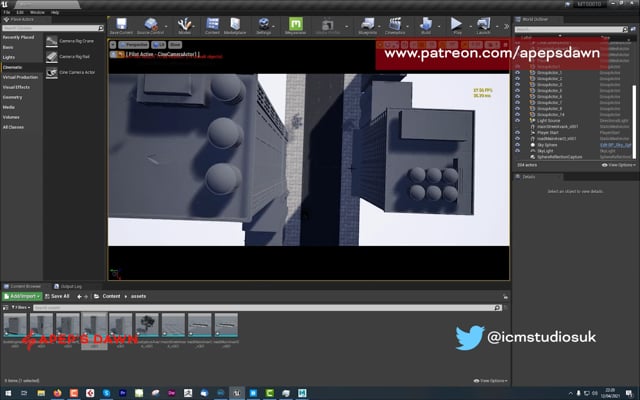Open dropdown arrow beside Build
This screenshot has width=640, height=400.
pyautogui.click(x=439, y=27)
